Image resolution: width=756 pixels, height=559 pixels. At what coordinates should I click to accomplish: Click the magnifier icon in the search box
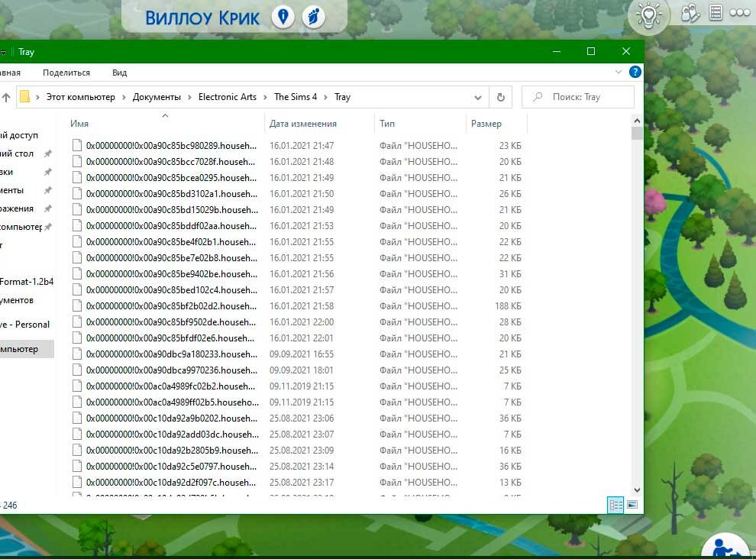[x=538, y=97]
